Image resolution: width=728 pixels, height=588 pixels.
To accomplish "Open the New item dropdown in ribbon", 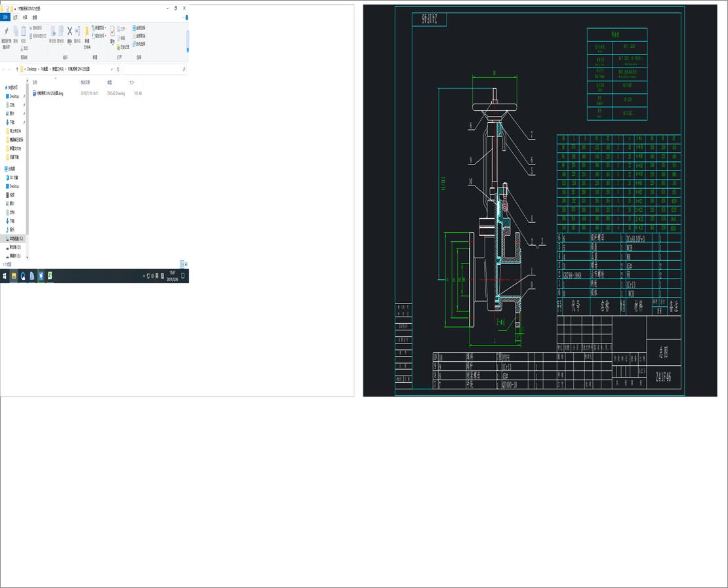I will point(99,28).
